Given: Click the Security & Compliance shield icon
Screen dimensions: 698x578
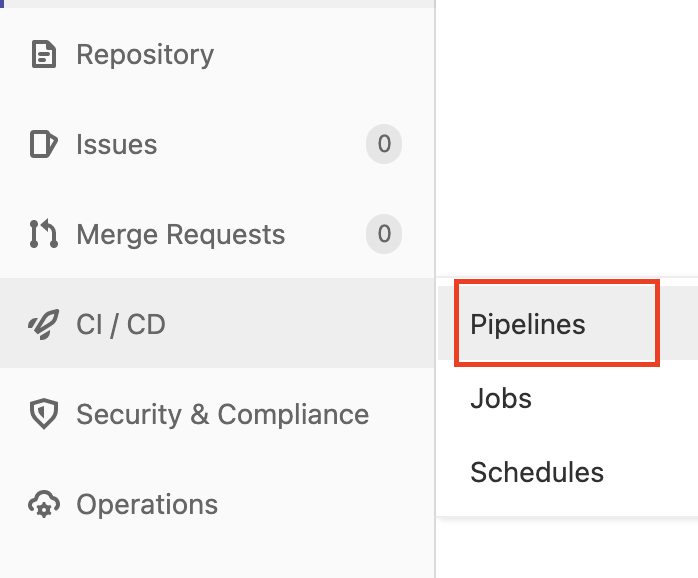Looking at the screenshot, I should (43, 415).
